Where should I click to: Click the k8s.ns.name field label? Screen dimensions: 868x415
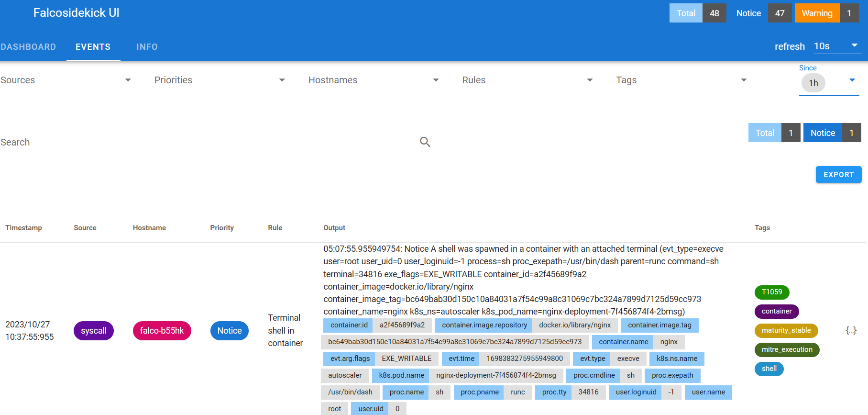coord(677,359)
